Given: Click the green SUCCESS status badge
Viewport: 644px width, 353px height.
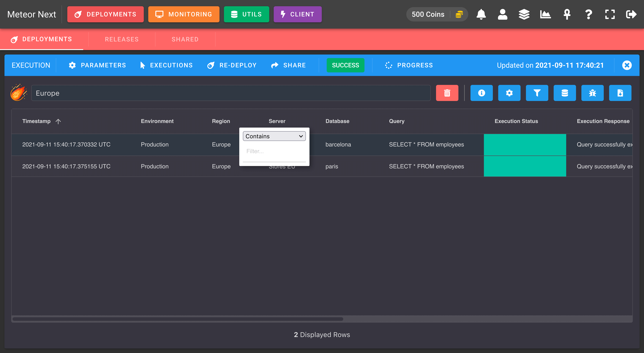Looking at the screenshot, I should [x=345, y=65].
